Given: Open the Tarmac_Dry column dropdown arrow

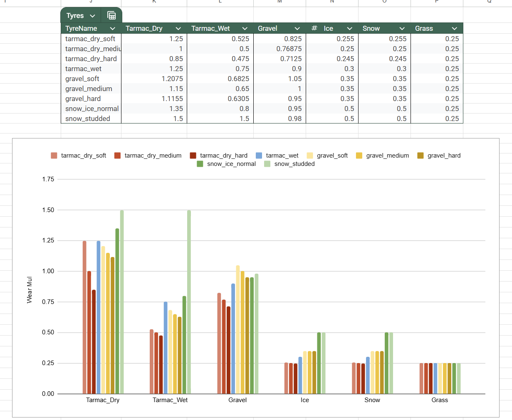Looking at the screenshot, I should 178,28.
